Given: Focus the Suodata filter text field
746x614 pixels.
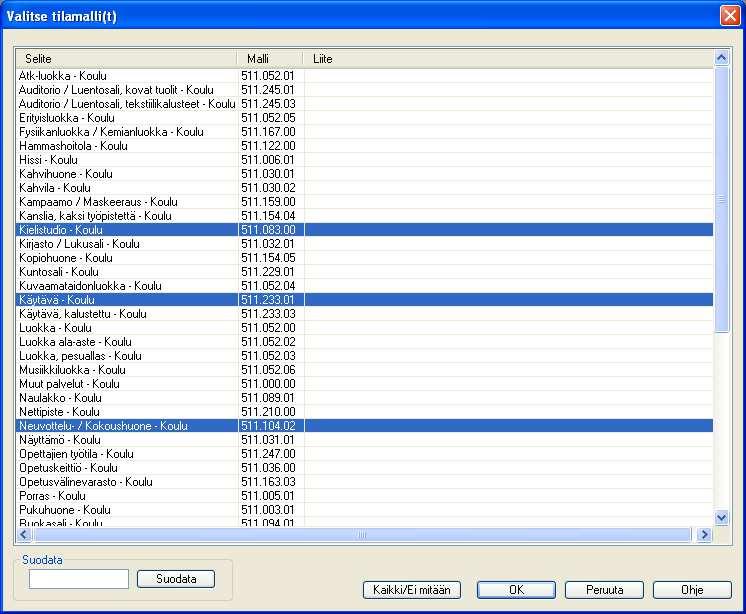Looking at the screenshot, I should (79, 579).
